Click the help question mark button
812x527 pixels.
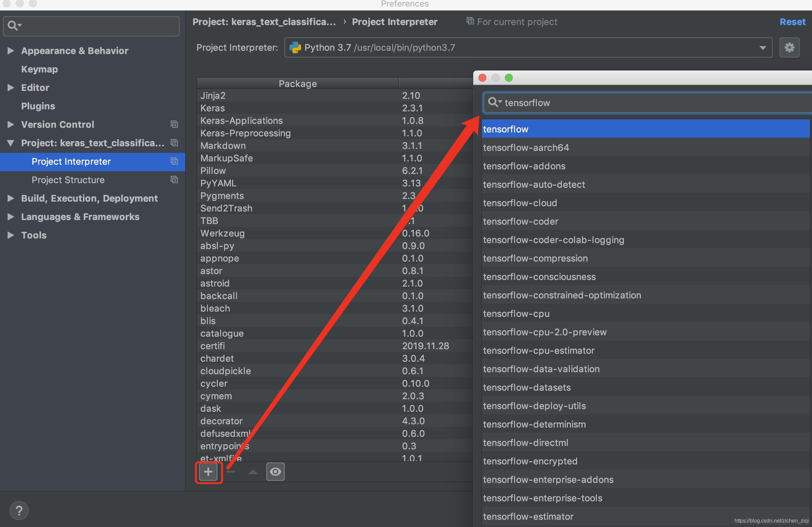(x=19, y=510)
